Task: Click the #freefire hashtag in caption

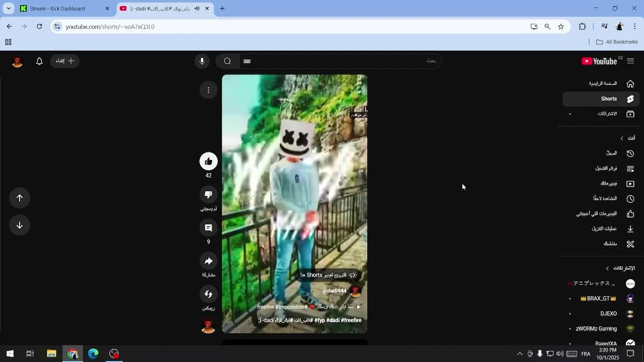Action: 351,320
